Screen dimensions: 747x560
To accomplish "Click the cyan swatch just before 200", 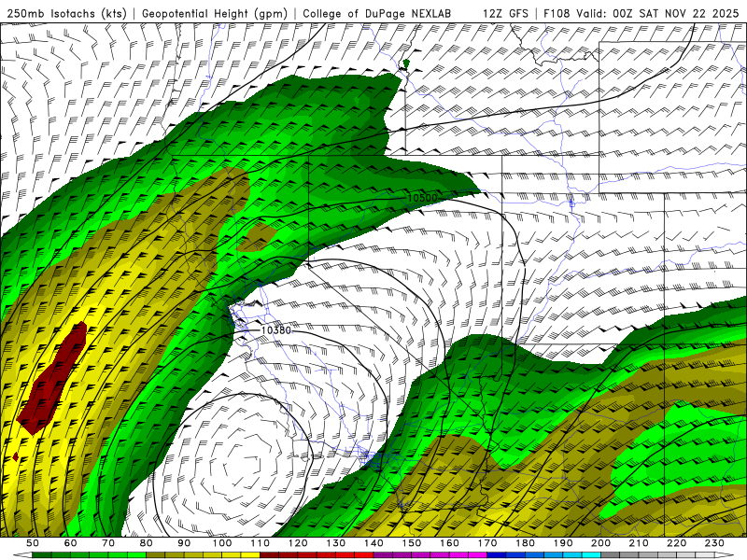I will click(591, 555).
